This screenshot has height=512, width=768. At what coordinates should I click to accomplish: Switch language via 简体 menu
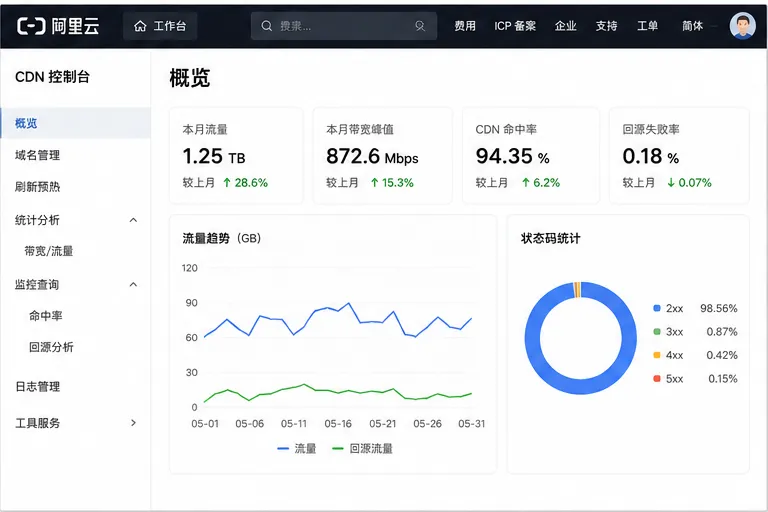tap(693, 26)
